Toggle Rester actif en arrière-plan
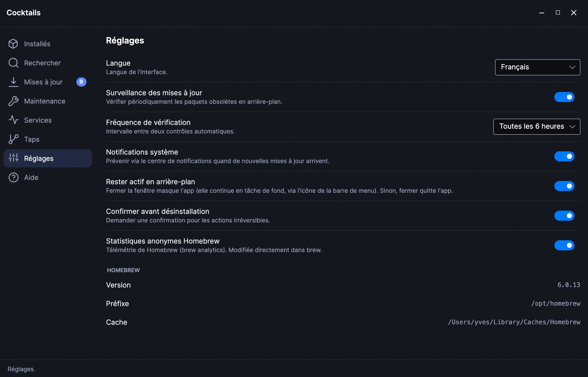Screen dimensions: 588x377 coord(564,186)
